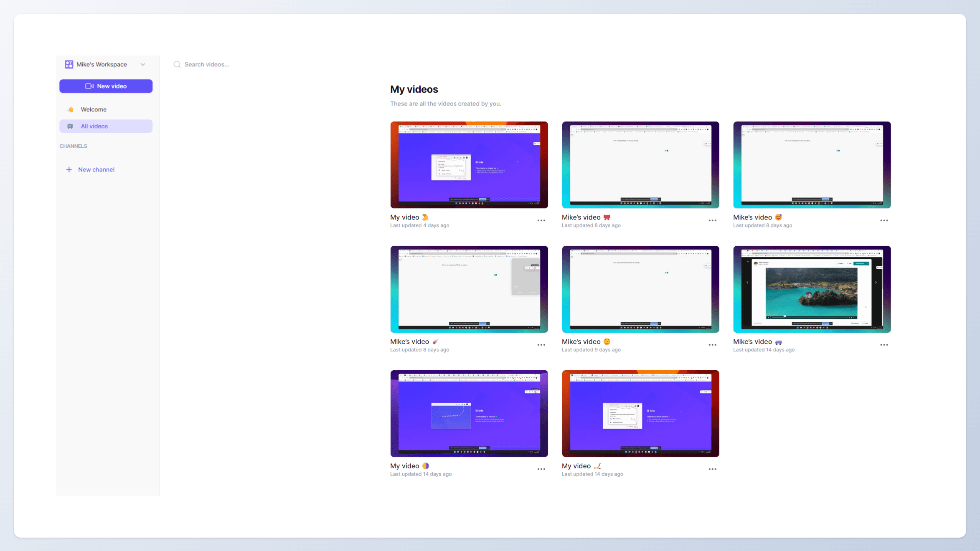980x551 pixels.
Task: Click the New video button
Action: (106, 86)
